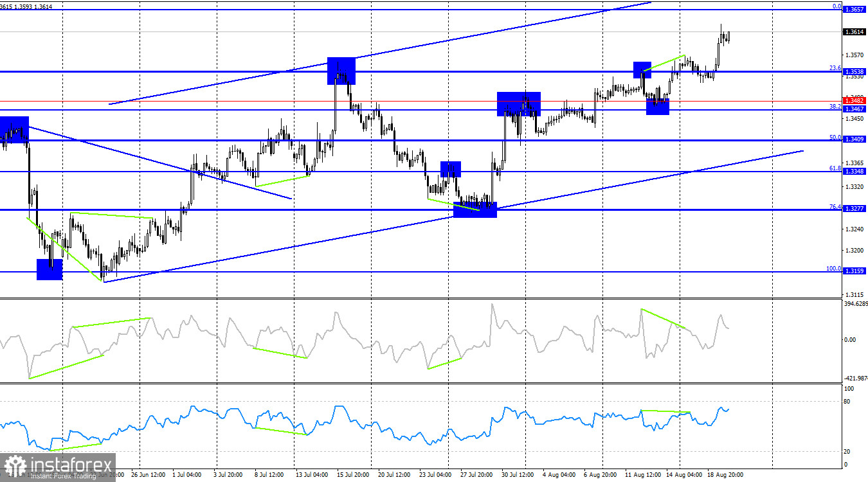Select the current price tag 1.3614
The image size is (868, 482).
point(854,32)
